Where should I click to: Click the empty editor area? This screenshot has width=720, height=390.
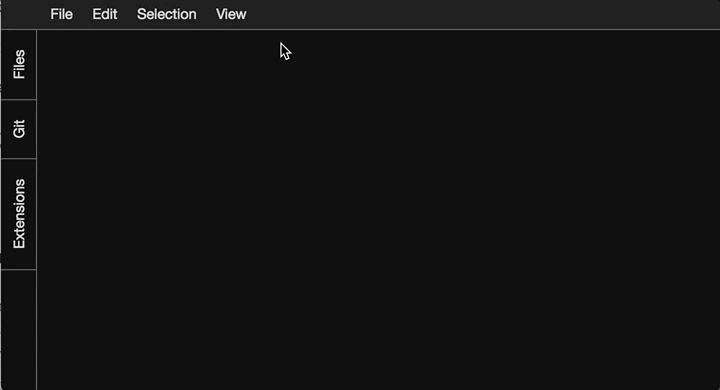(378, 210)
